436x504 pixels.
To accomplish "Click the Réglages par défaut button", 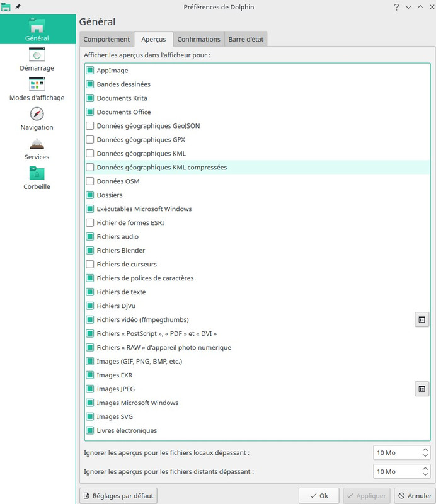I will (118, 496).
